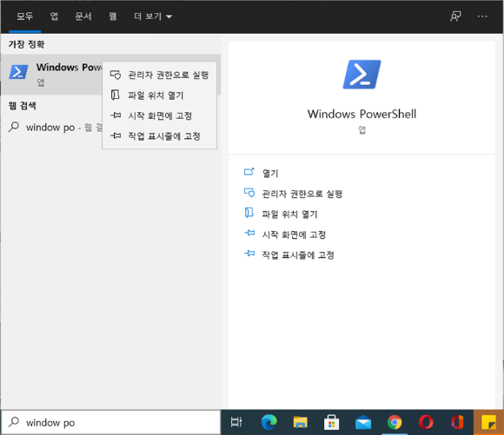Switch to the 앱 tab

coord(54,16)
